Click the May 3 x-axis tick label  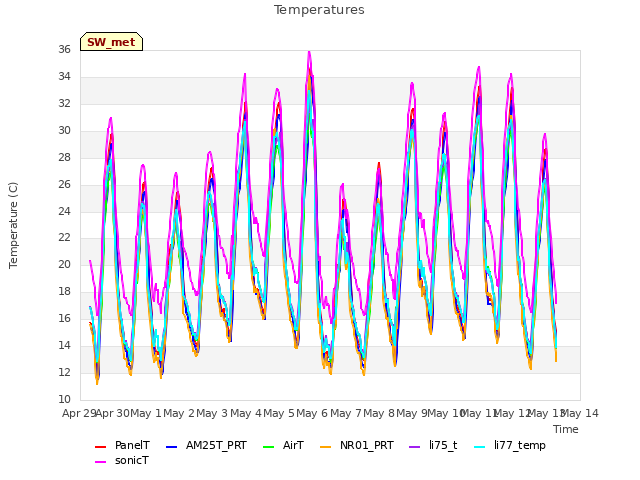[212, 413]
